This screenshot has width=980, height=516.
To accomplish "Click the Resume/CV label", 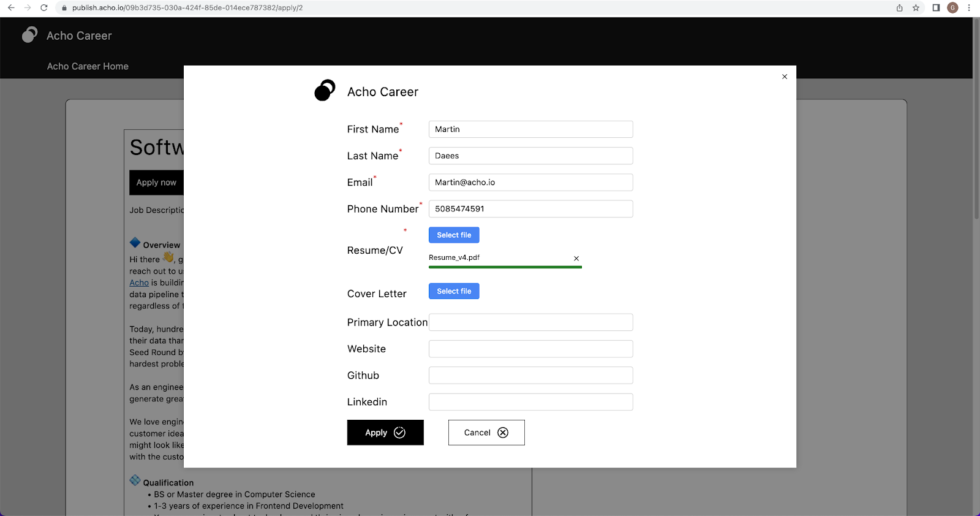I will 375,250.
